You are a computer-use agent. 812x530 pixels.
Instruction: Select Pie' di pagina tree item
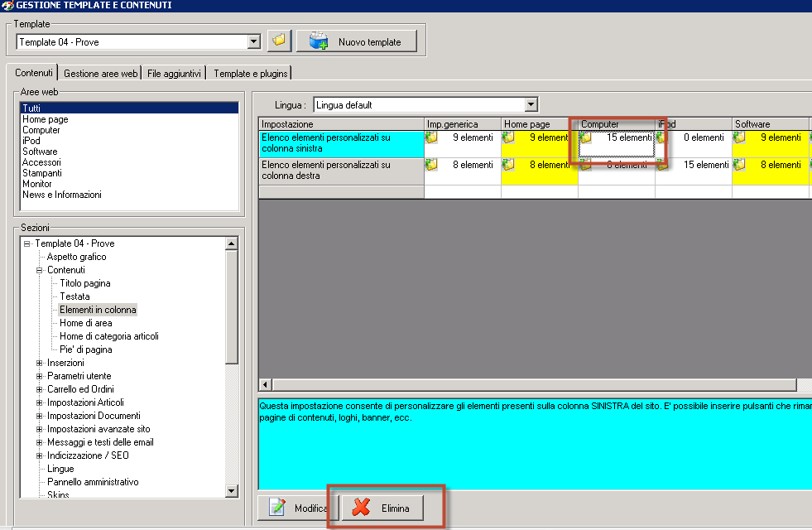(86, 349)
